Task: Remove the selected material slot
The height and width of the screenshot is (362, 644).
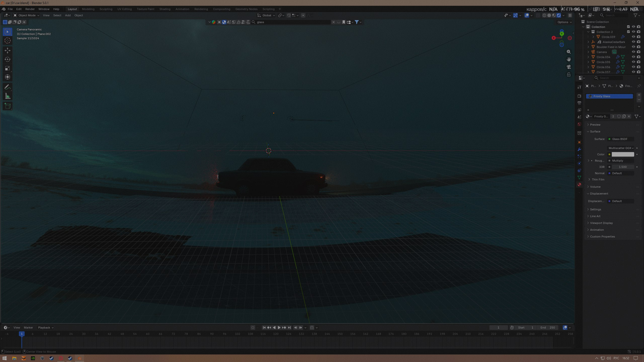Action: point(639,100)
